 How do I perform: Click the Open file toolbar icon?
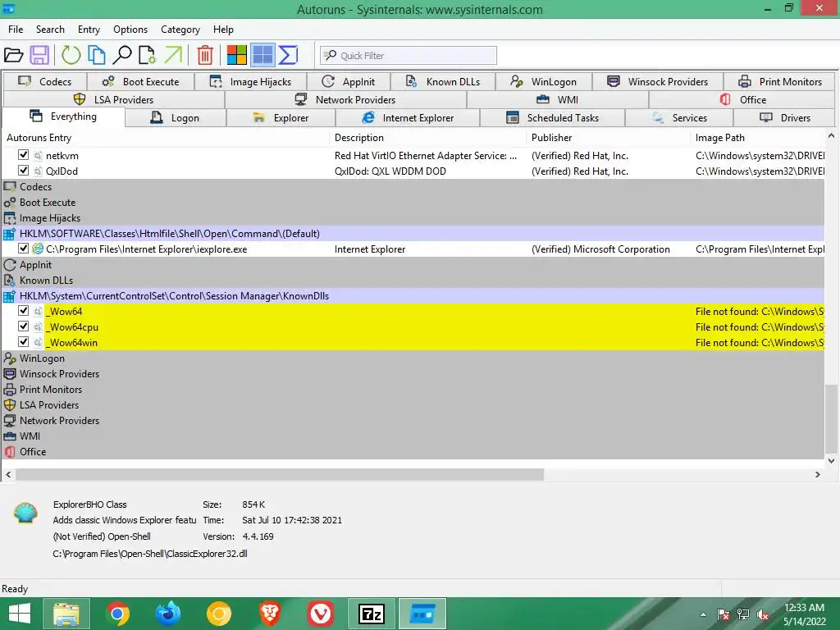(13, 55)
